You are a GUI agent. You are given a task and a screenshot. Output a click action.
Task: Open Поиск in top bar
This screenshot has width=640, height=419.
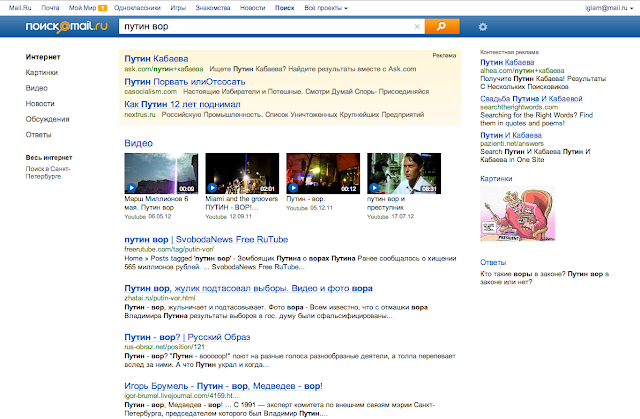pyautogui.click(x=284, y=8)
